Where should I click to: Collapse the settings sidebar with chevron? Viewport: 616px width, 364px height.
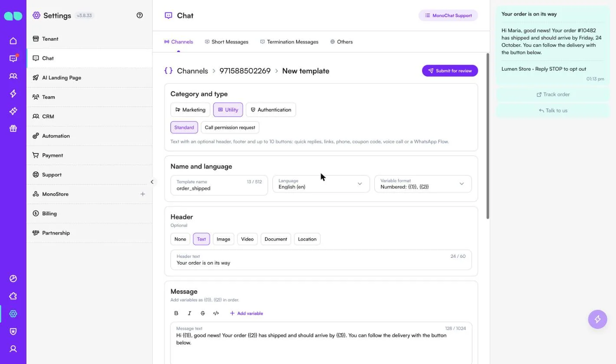pyautogui.click(x=152, y=182)
